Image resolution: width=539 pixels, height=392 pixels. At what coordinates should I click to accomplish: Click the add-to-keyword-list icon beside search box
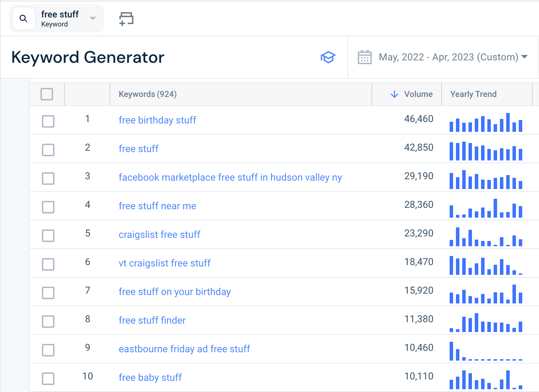(x=126, y=18)
